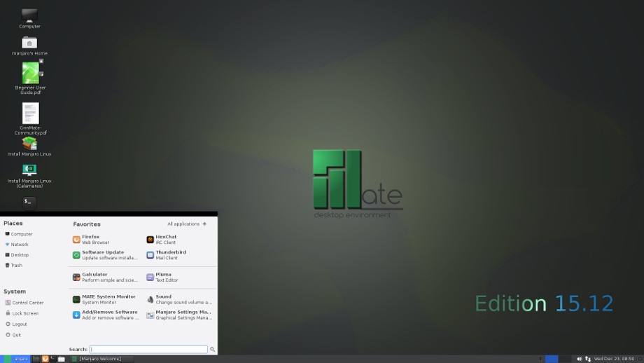The image size is (644, 363).
Task: Click Firefox launcher in bottom panel
Action: tap(45, 359)
